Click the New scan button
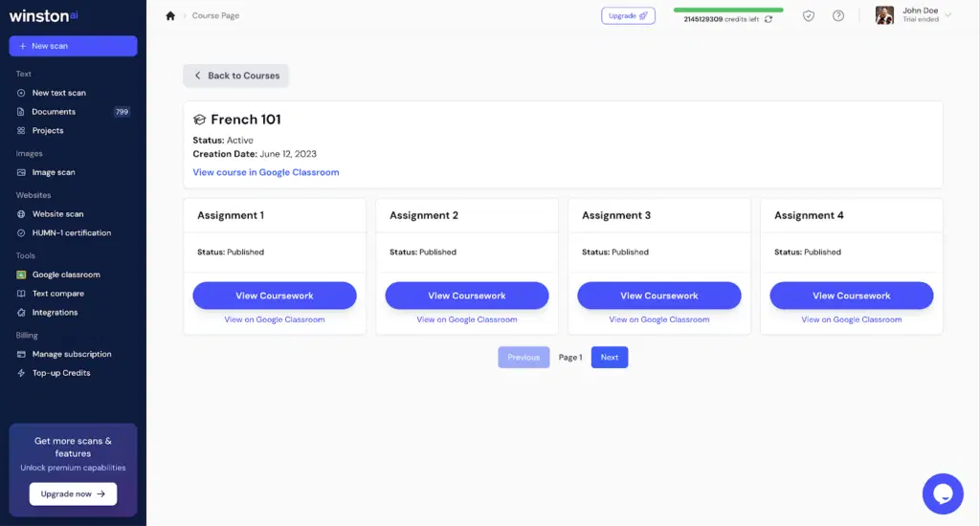The height and width of the screenshot is (526, 980). pyautogui.click(x=73, y=46)
